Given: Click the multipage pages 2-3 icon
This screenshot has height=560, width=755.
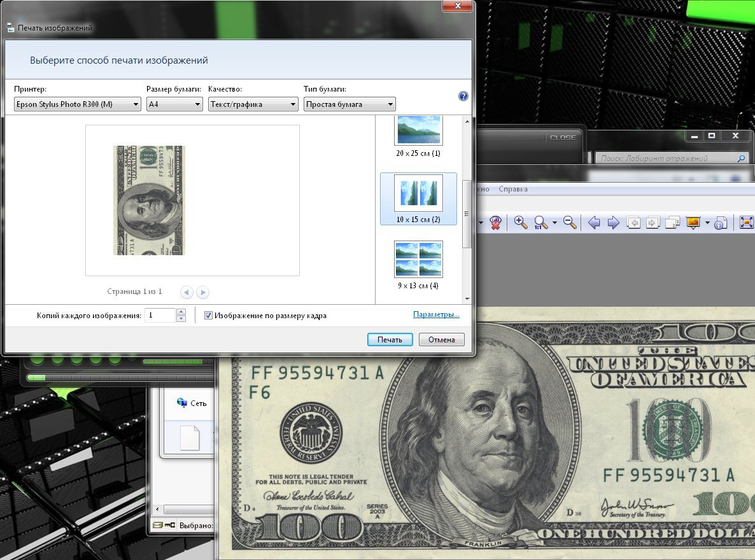Looking at the screenshot, I should coord(672,223).
